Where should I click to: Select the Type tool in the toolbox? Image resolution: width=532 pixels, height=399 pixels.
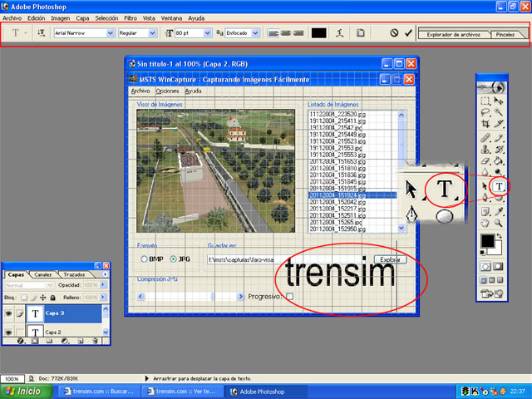499,185
